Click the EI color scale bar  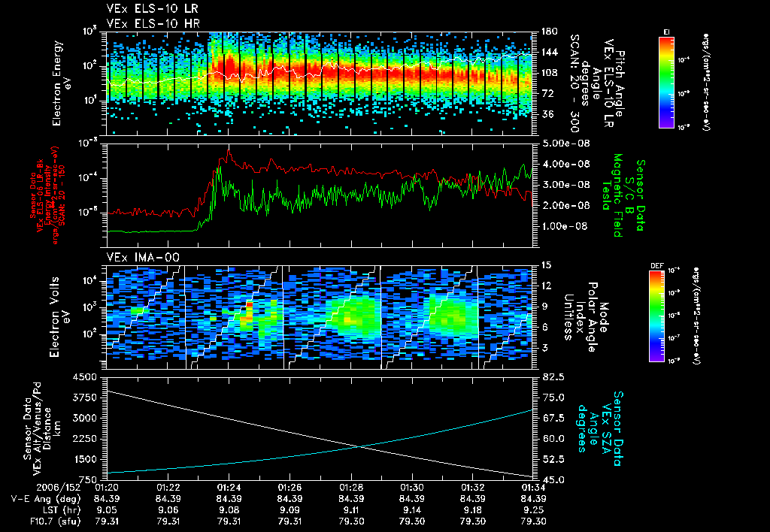(x=666, y=82)
